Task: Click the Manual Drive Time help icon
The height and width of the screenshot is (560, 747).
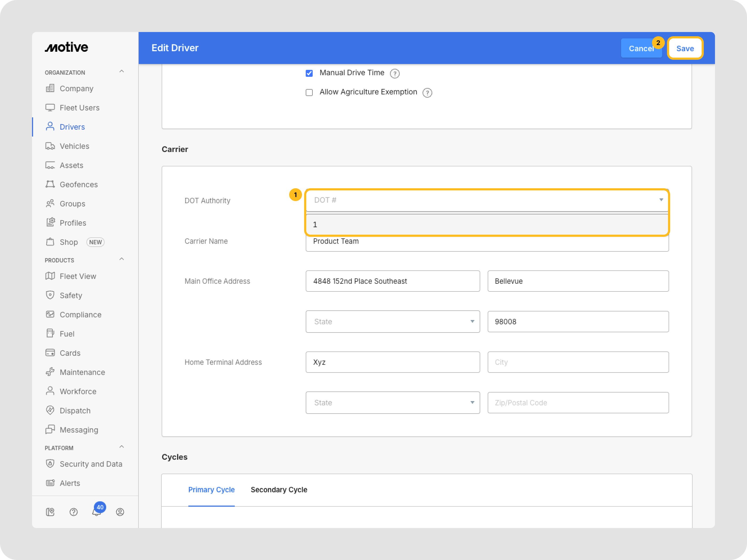Action: click(x=394, y=73)
